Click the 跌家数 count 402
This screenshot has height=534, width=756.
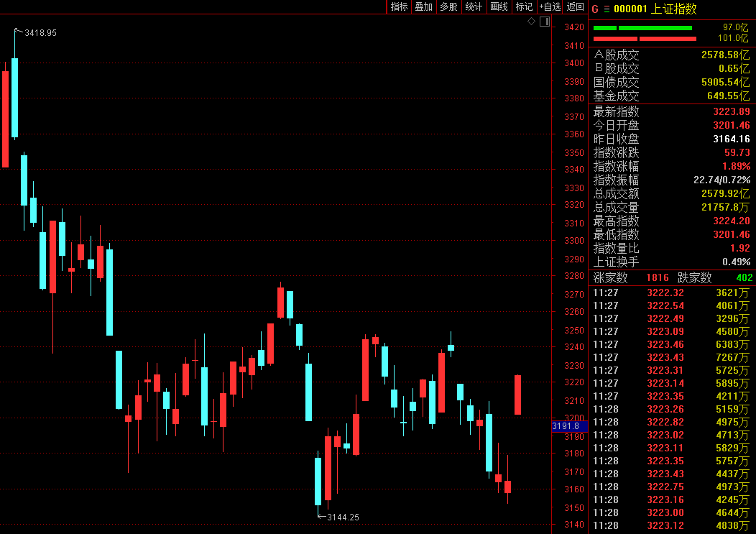[745, 277]
